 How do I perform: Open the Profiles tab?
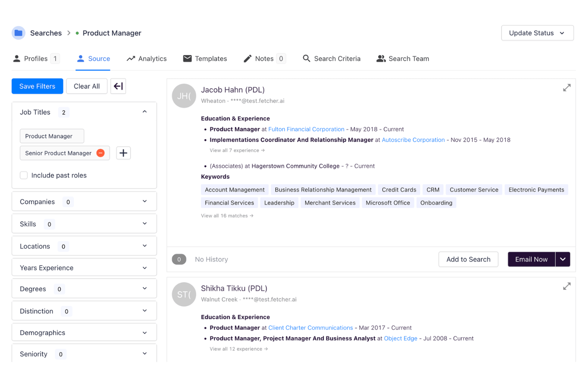[36, 59]
